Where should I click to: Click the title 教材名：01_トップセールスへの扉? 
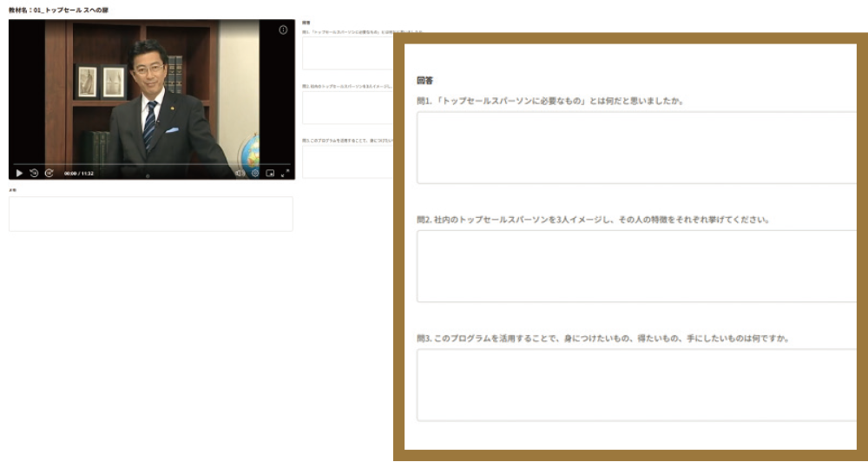[x=59, y=10]
